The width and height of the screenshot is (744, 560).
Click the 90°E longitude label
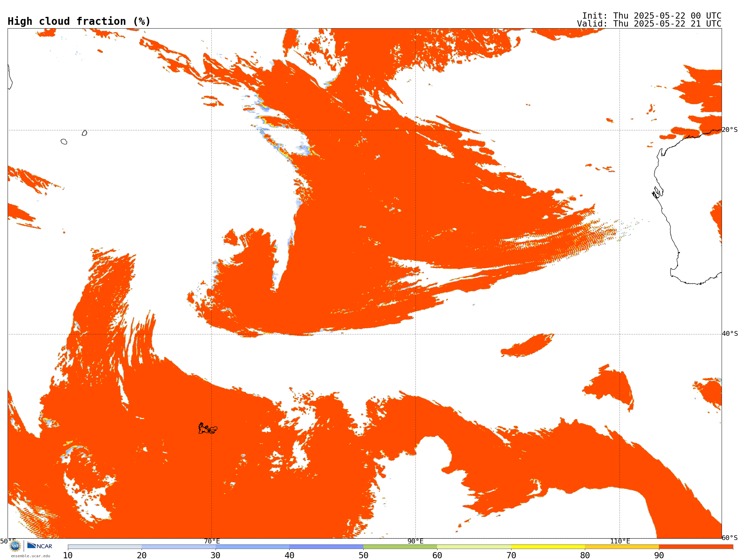tap(415, 541)
